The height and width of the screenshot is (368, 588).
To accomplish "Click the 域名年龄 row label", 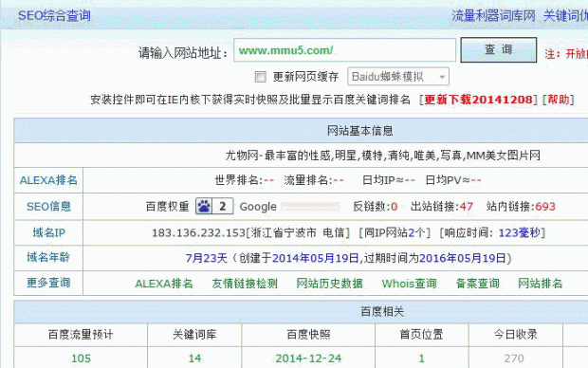I will [x=48, y=257].
